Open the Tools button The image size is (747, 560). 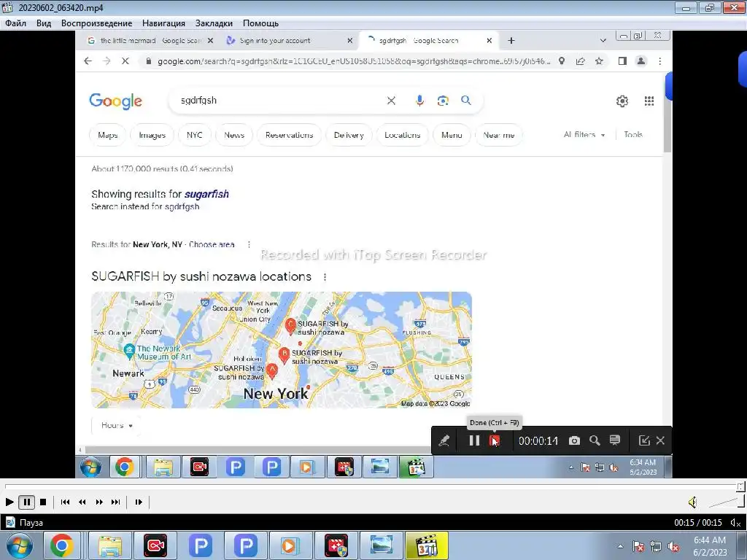coord(633,135)
